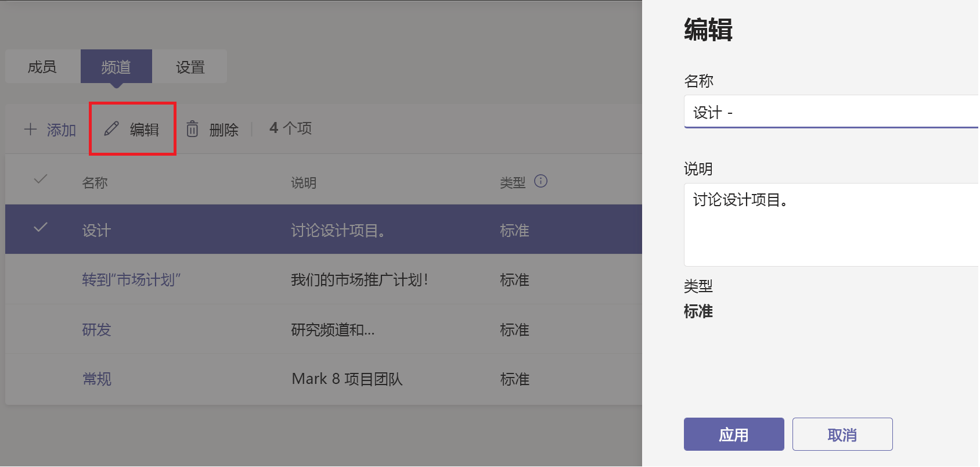Open the 研发 channel link
Screen dimensions: 980x467
coord(96,330)
